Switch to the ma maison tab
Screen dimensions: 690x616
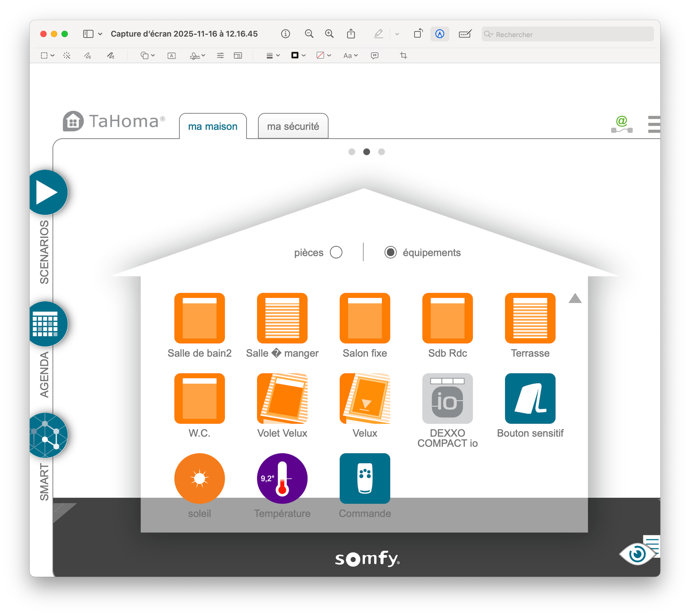(x=213, y=126)
